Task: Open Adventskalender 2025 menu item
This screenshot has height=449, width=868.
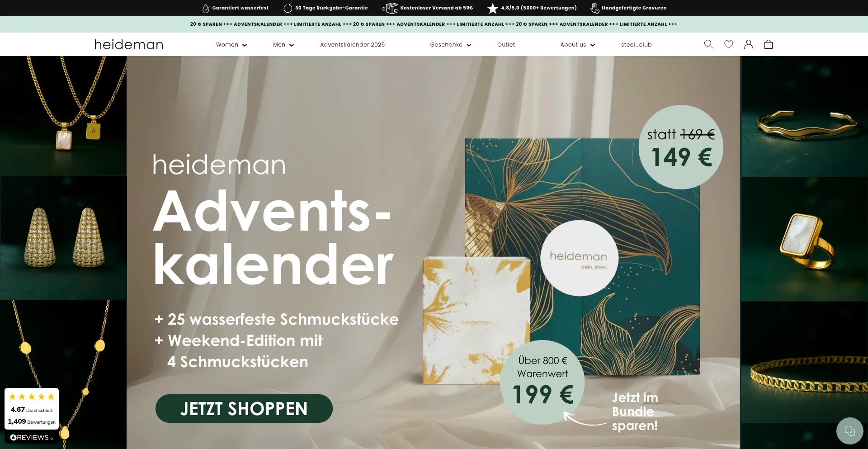Action: pos(353,45)
